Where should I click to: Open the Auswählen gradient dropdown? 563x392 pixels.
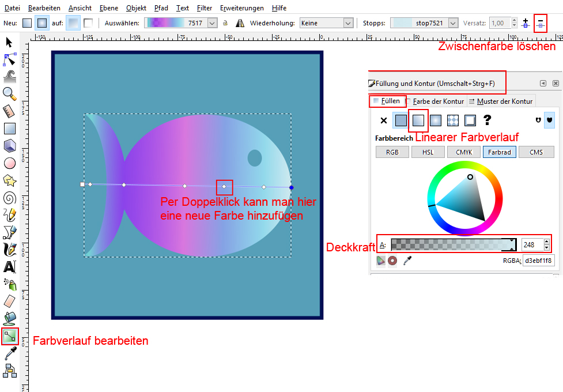pyautogui.click(x=212, y=23)
